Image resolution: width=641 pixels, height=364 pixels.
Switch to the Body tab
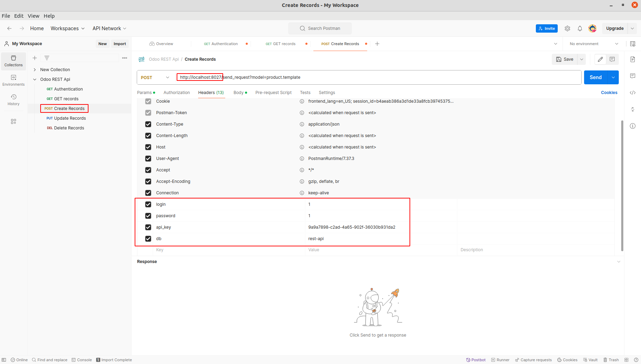point(240,93)
